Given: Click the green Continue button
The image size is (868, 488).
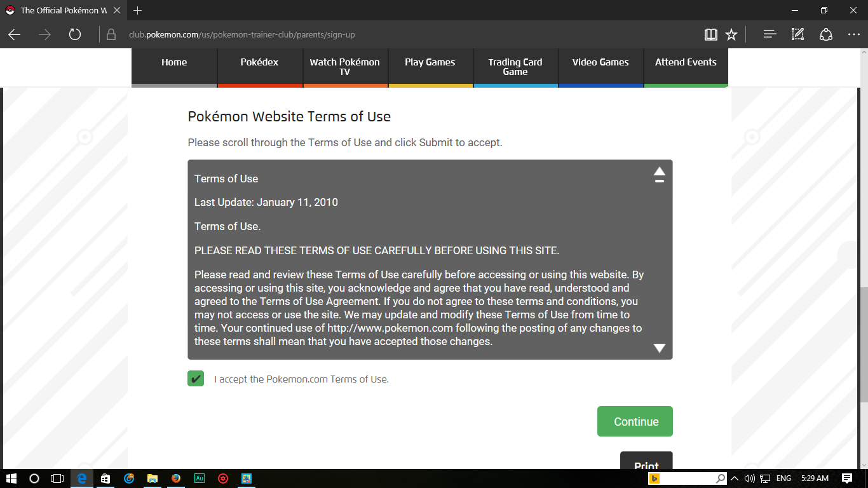Looking at the screenshot, I should click(x=635, y=421).
